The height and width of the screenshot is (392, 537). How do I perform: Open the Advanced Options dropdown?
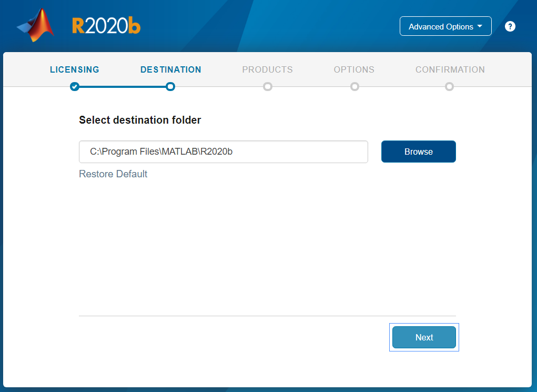tap(445, 26)
